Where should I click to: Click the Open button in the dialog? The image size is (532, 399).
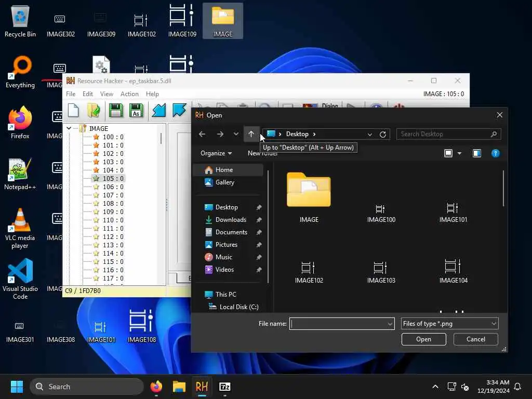(x=423, y=339)
